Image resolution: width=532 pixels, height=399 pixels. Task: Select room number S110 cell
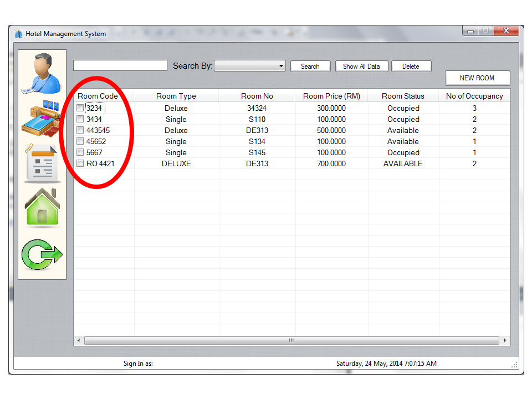[257, 119]
